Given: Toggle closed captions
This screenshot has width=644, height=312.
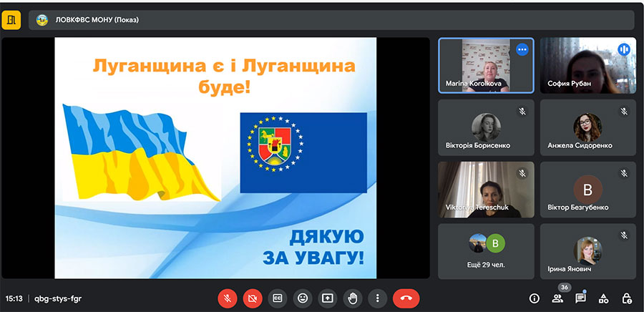Looking at the screenshot, I should point(277,298).
